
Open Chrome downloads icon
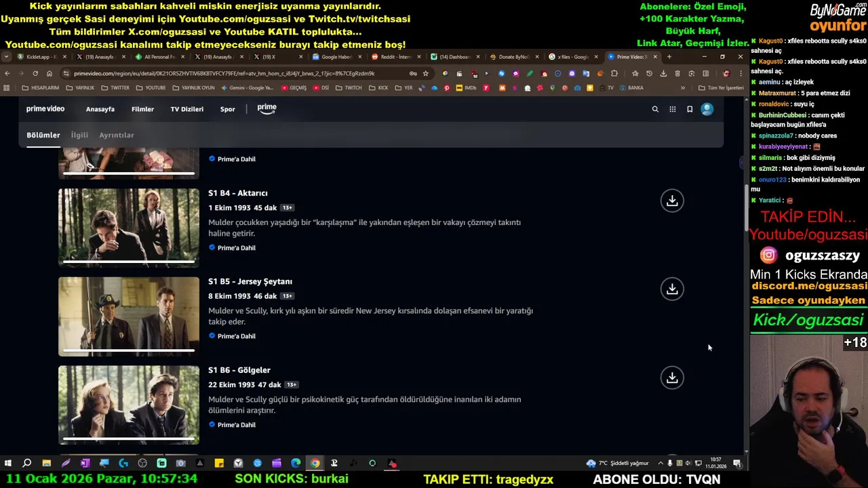tap(663, 73)
